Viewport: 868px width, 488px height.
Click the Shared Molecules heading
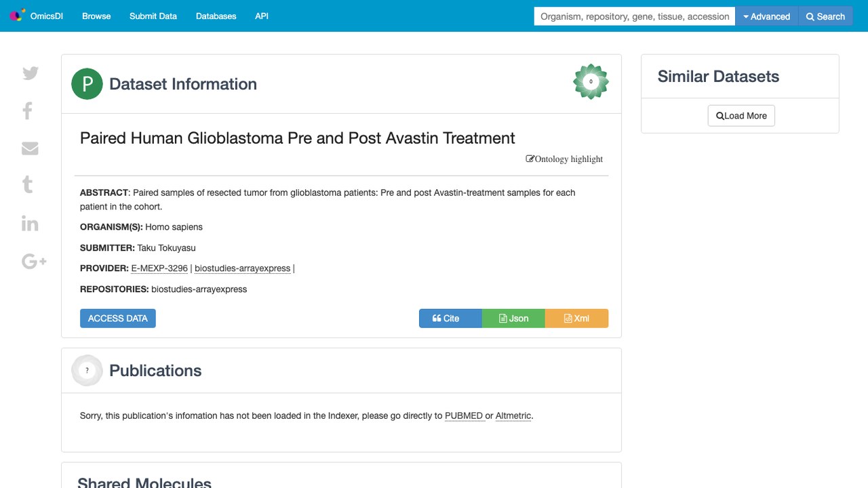pyautogui.click(x=144, y=483)
